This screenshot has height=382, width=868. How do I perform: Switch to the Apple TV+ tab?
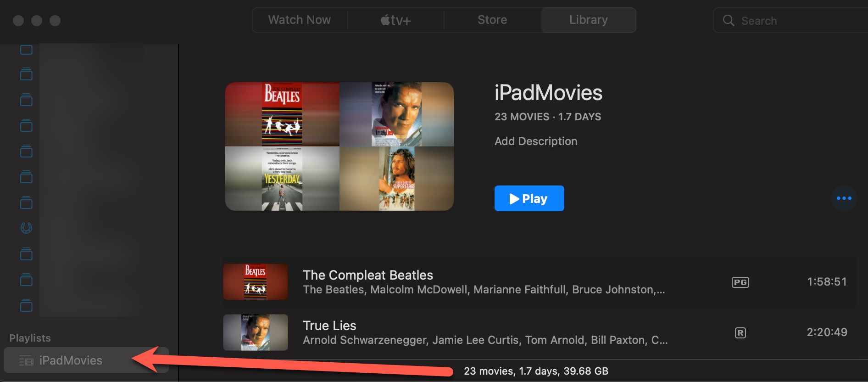click(x=396, y=20)
